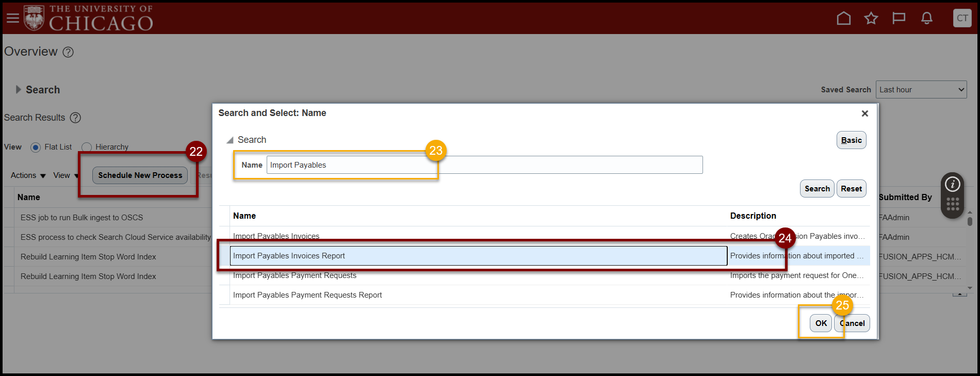Open Favorites star icon
This screenshot has width=980, height=376.
[x=871, y=19]
